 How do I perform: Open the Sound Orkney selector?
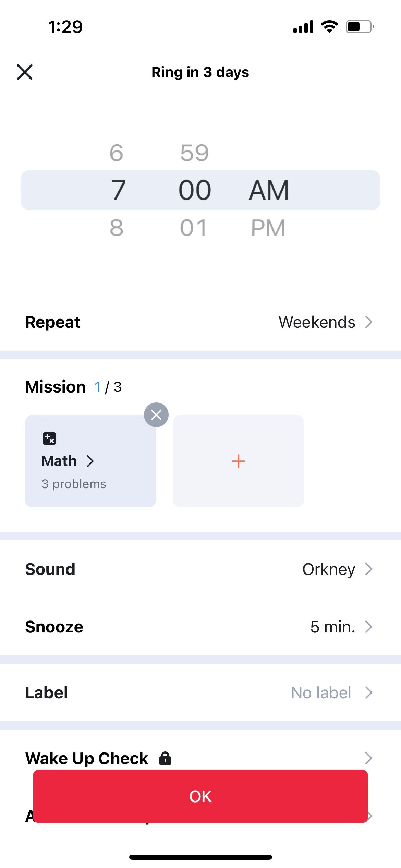[x=337, y=569]
